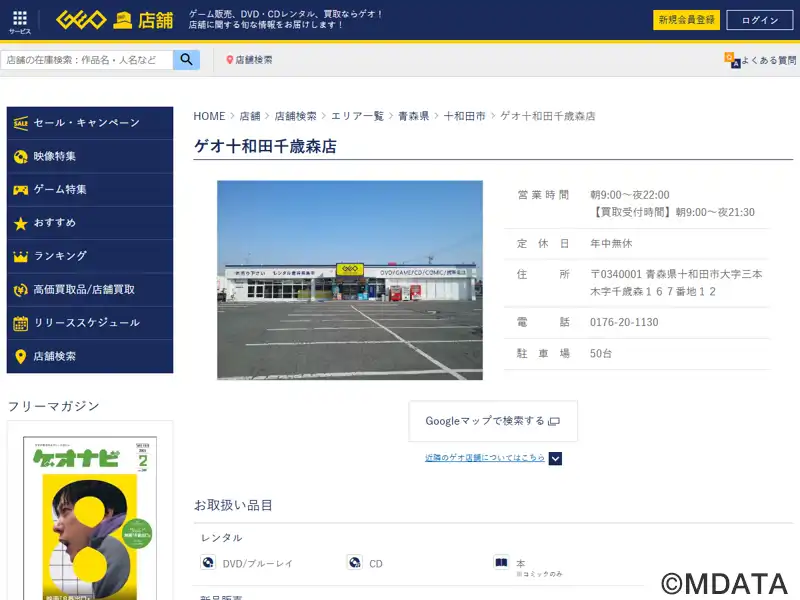This screenshot has height=600, width=800.
Task: Click the GEO logo in header
Action: (81, 20)
